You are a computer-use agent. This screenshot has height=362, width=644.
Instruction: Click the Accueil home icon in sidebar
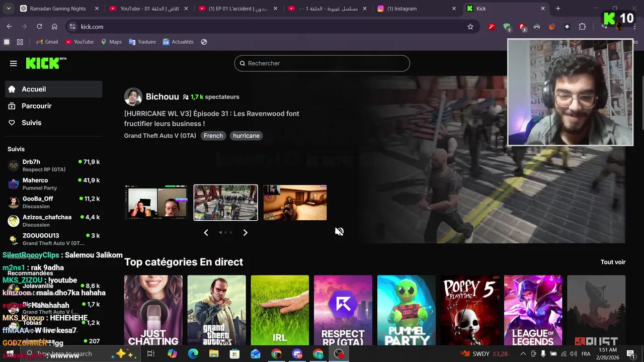(x=12, y=89)
